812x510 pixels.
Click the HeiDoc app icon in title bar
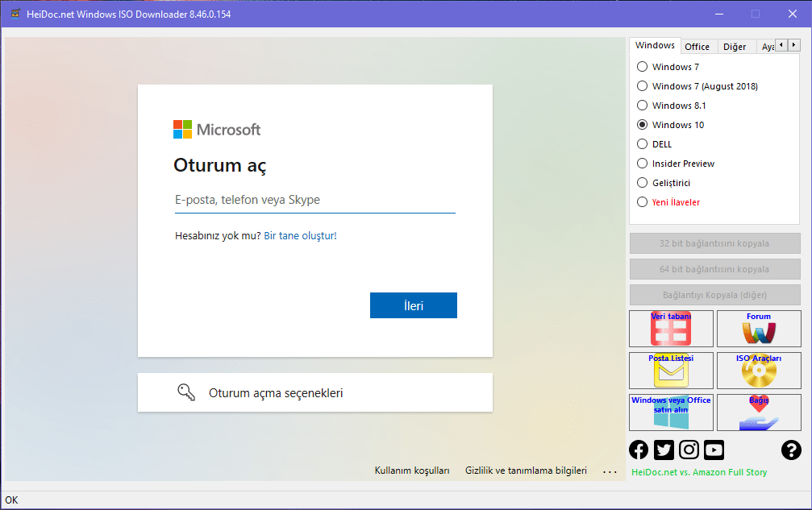(15, 14)
